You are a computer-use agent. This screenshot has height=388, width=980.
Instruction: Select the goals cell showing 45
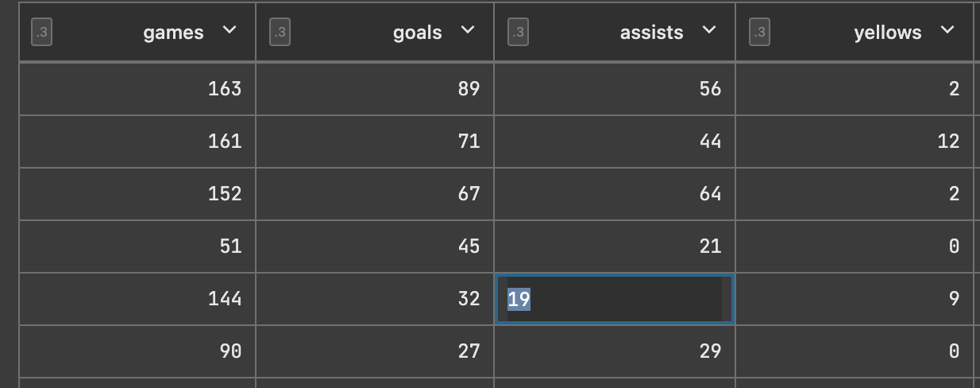click(x=375, y=246)
